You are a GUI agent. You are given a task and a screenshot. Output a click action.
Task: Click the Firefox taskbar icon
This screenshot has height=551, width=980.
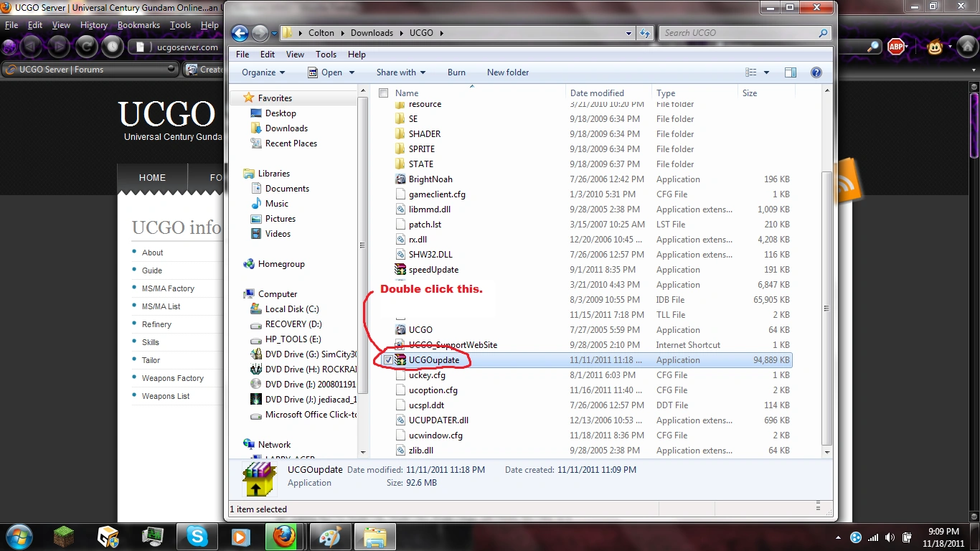click(285, 537)
